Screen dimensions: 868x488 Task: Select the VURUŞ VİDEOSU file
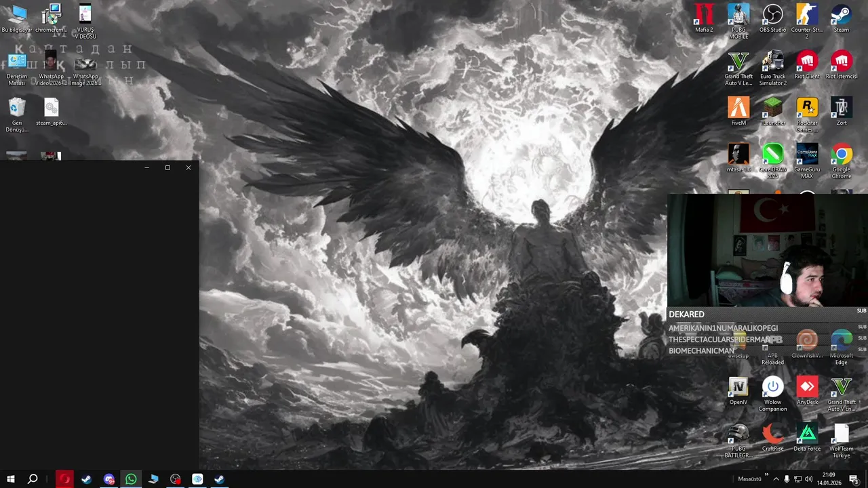pyautogui.click(x=85, y=22)
